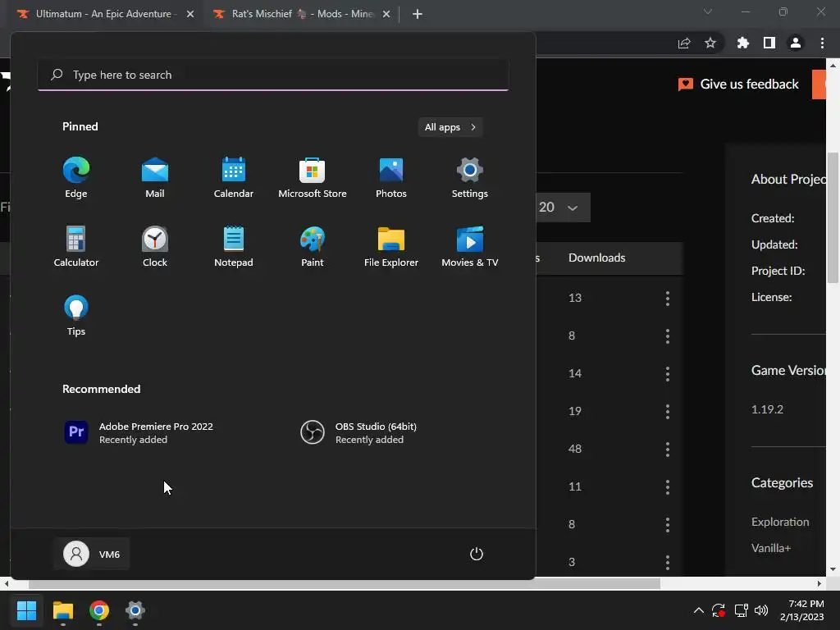Expand the All apps list
Screen dimensions: 840x630
coord(450,127)
